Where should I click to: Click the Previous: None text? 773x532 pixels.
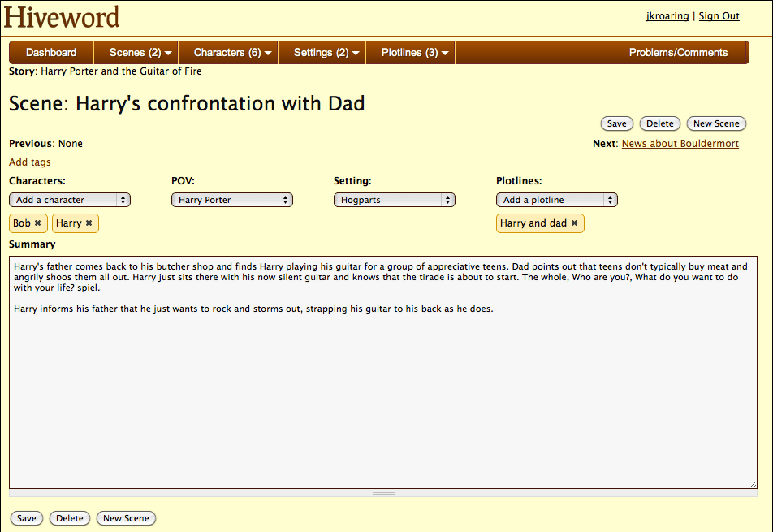click(45, 144)
